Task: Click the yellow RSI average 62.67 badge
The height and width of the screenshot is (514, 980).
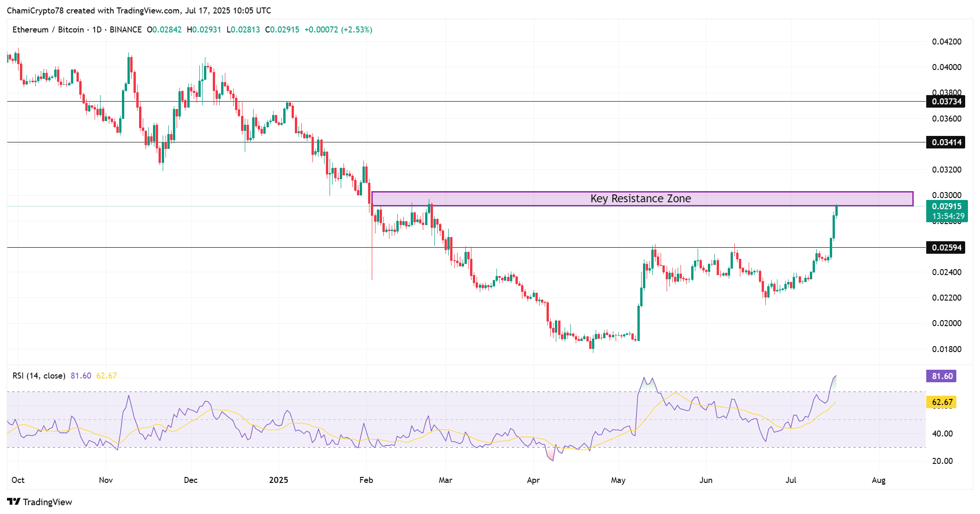Action: pyautogui.click(x=942, y=402)
